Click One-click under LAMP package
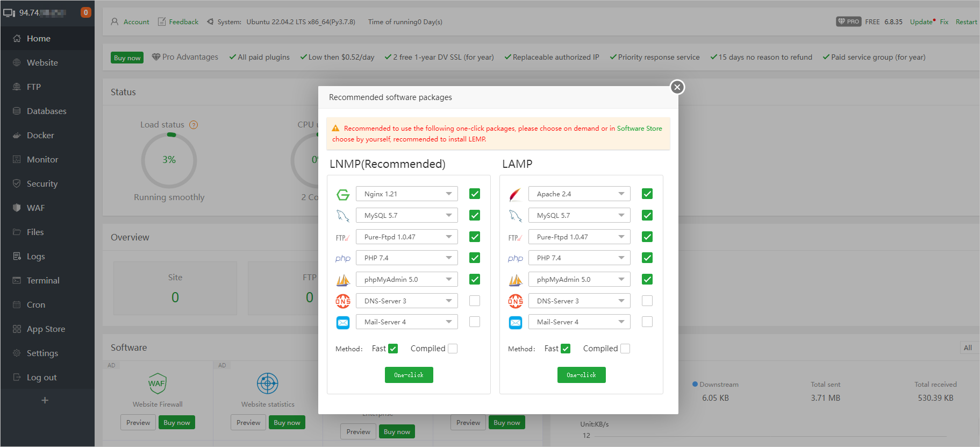Image resolution: width=980 pixels, height=447 pixels. click(x=582, y=375)
